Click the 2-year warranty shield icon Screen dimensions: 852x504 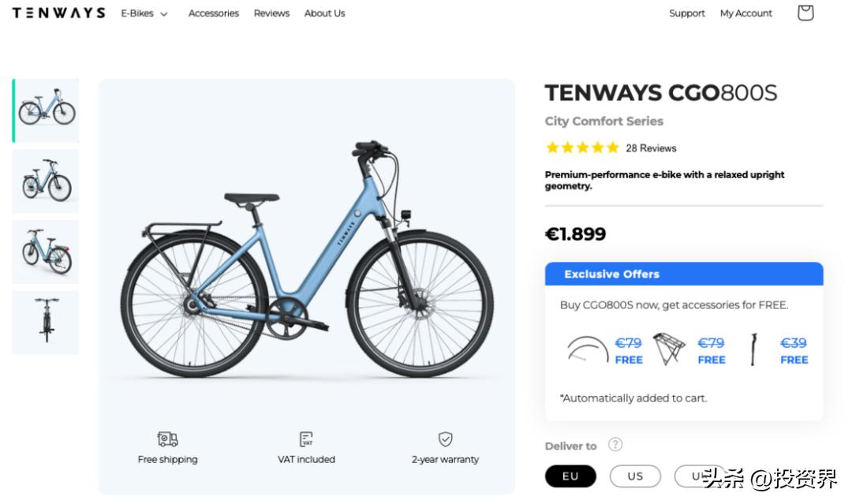tap(445, 439)
